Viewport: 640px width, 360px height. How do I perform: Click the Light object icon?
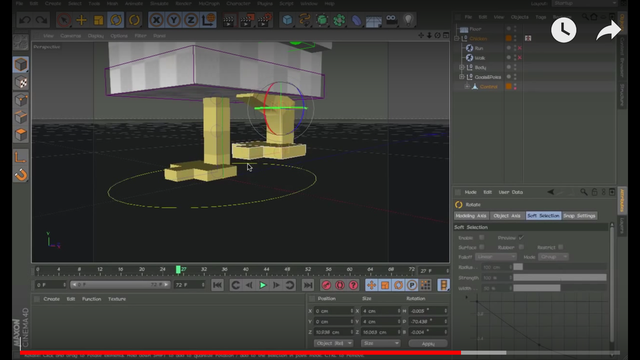[408, 20]
